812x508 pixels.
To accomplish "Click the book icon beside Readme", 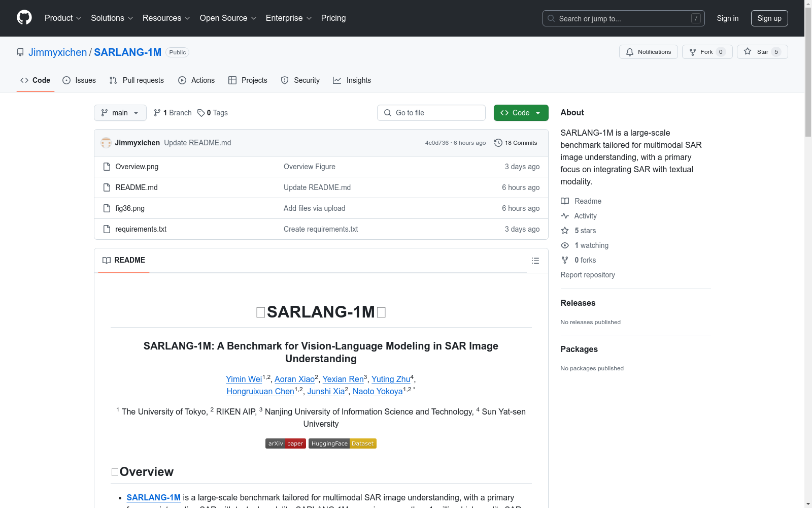I will 565,201.
